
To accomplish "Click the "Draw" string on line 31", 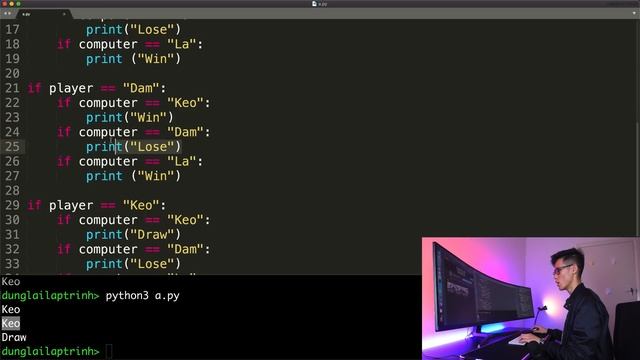I will (x=152, y=235).
